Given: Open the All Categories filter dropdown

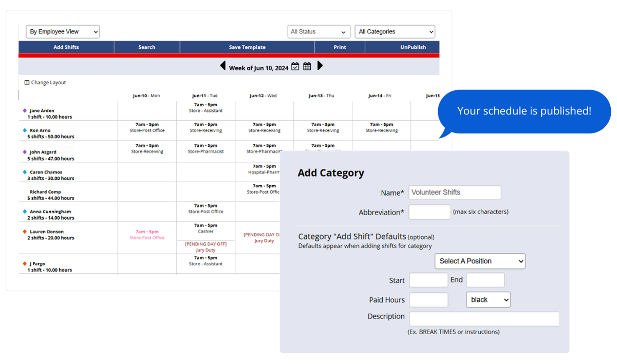Looking at the screenshot, I should coord(395,31).
